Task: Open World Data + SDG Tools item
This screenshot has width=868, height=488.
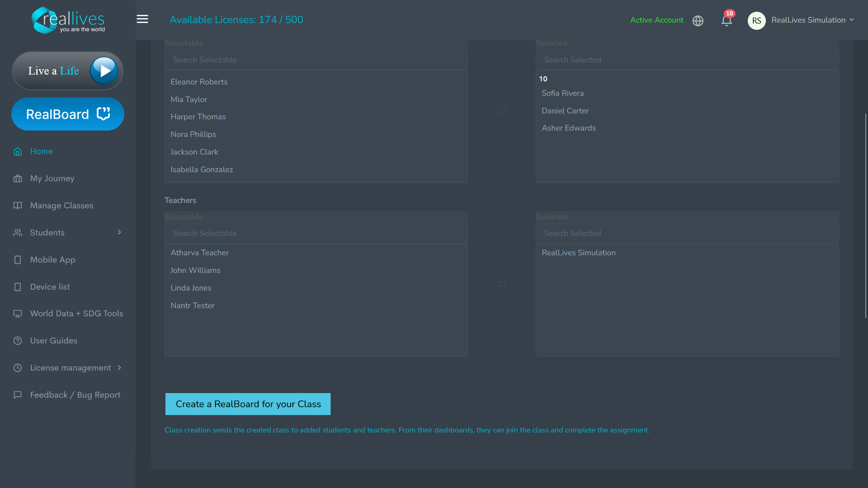Action: pos(76,314)
